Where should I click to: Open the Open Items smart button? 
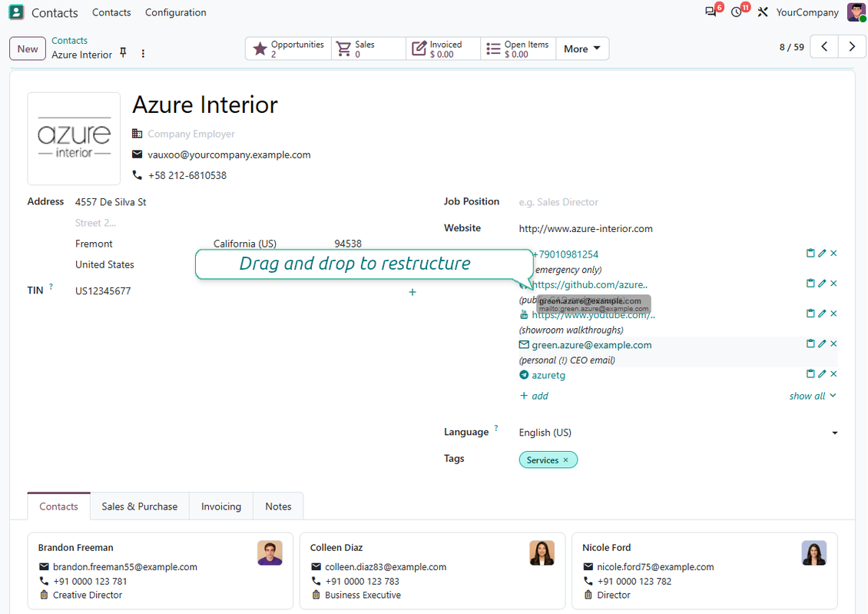[518, 48]
